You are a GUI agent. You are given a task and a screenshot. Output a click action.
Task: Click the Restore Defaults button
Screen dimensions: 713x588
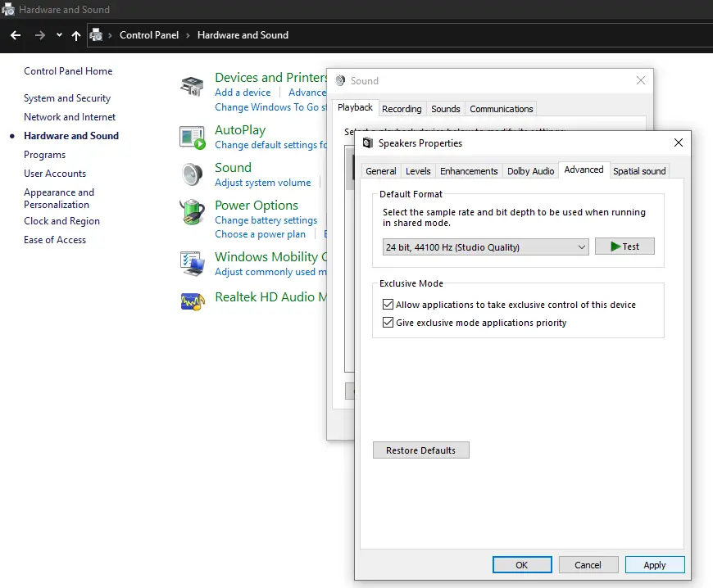420,450
